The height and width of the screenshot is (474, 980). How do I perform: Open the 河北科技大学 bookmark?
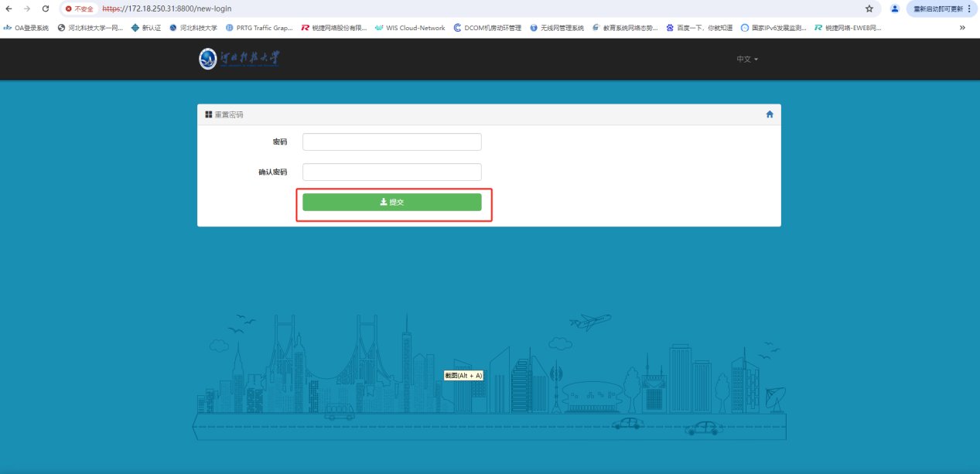click(193, 28)
